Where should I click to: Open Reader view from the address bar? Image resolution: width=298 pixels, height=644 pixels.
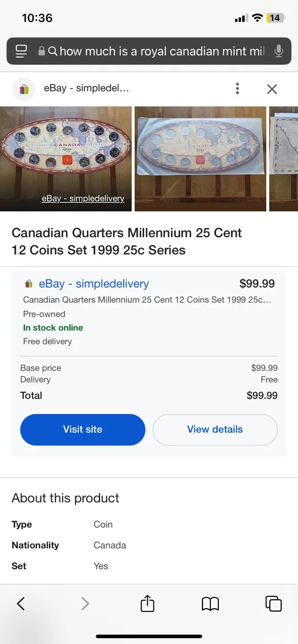pyautogui.click(x=21, y=51)
